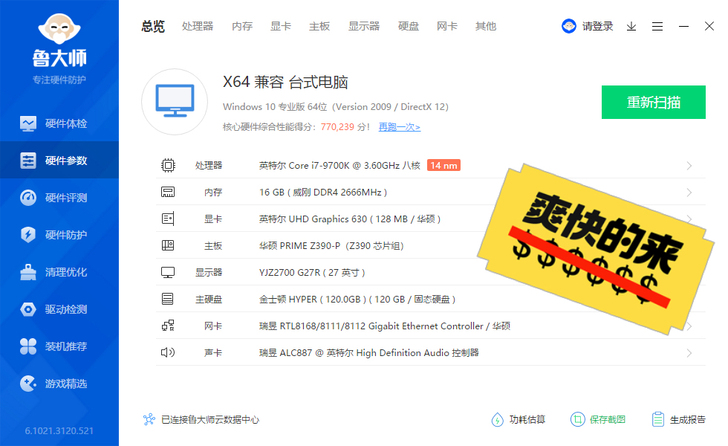Click the green 重新扫描 button
Image resolution: width=728 pixels, height=446 pixels.
(654, 102)
